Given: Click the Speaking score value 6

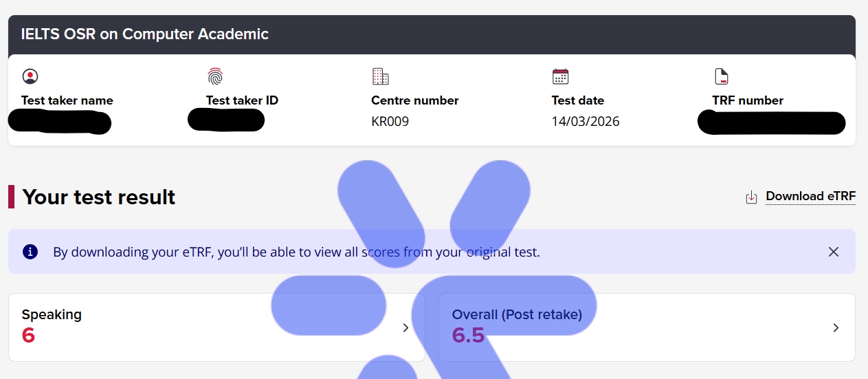Looking at the screenshot, I should 28,336.
